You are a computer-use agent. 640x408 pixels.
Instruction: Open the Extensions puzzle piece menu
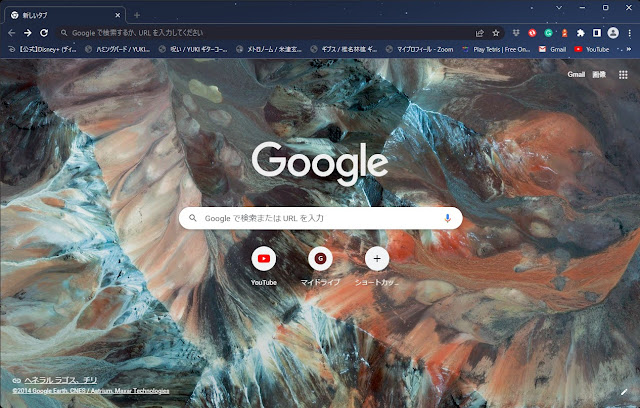[x=580, y=33]
